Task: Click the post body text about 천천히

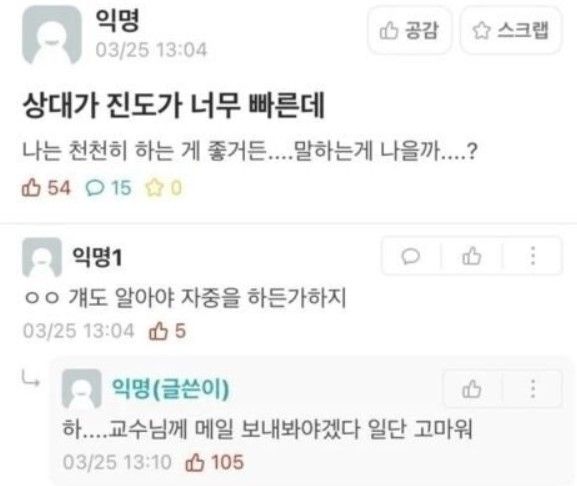Action: pyautogui.click(x=250, y=151)
